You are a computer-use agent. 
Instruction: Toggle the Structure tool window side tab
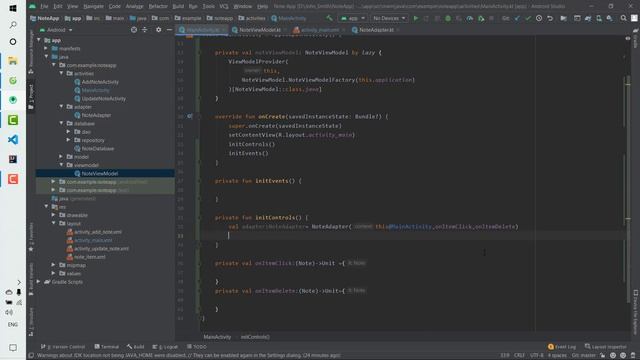[x=31, y=322]
